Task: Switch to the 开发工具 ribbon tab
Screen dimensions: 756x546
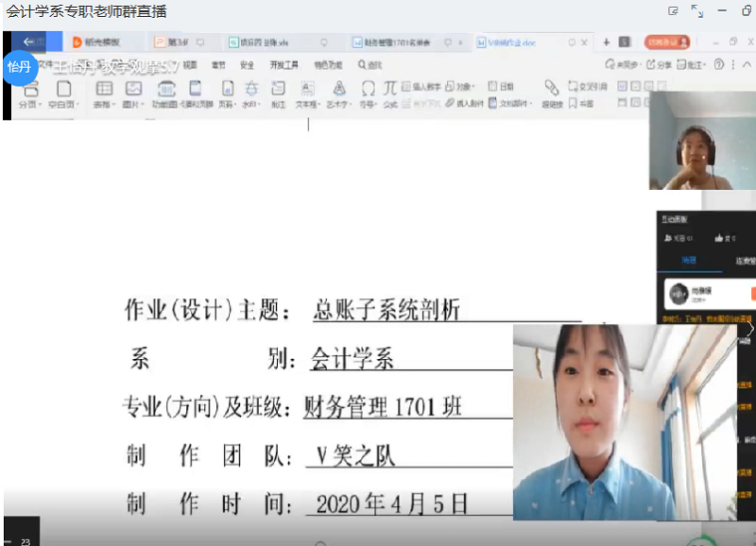Action: [283, 65]
